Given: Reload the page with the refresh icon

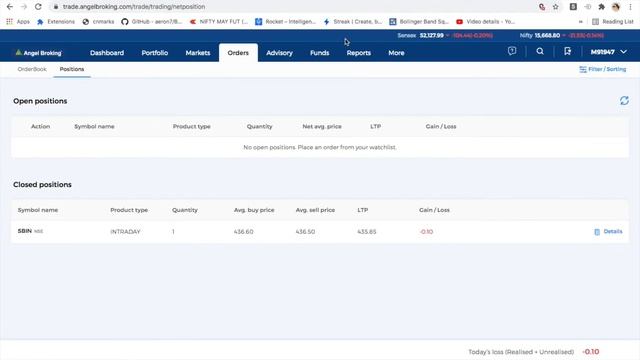Looking at the screenshot, I should pyautogui.click(x=38, y=7).
